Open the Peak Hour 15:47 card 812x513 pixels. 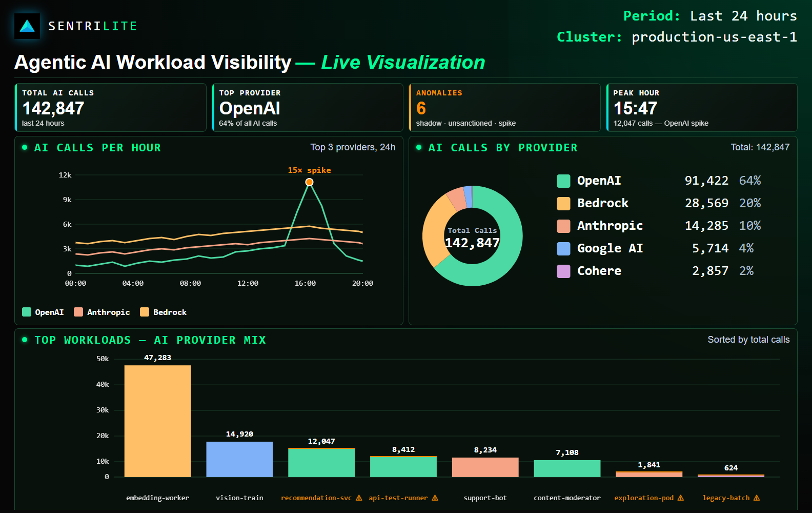click(x=702, y=108)
